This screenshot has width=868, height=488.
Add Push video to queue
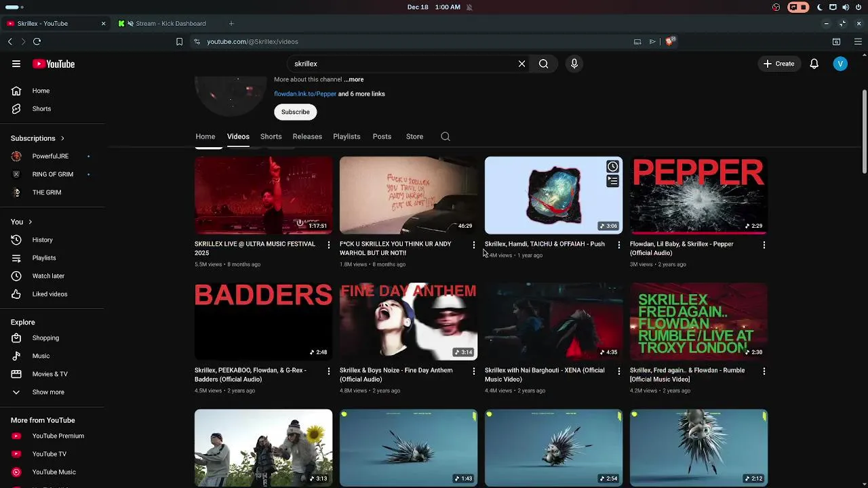(612, 181)
